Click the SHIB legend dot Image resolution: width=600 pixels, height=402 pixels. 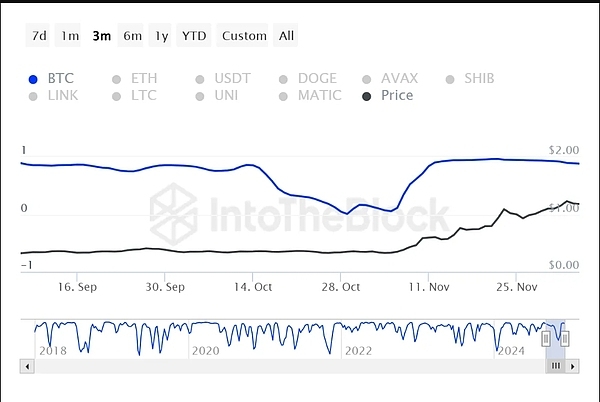pyautogui.click(x=450, y=79)
